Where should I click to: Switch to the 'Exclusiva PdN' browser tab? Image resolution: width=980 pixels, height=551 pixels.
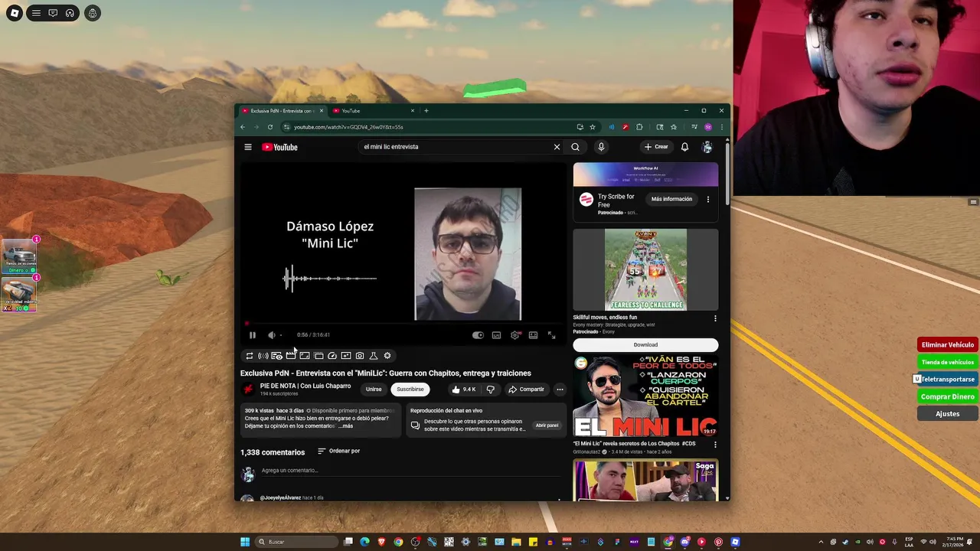click(x=281, y=111)
